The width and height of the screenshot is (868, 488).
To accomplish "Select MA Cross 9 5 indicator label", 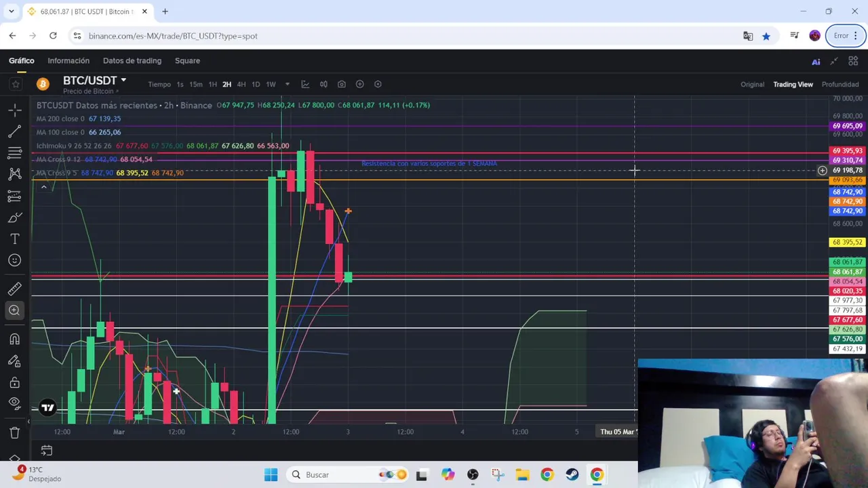I will click(x=57, y=173).
